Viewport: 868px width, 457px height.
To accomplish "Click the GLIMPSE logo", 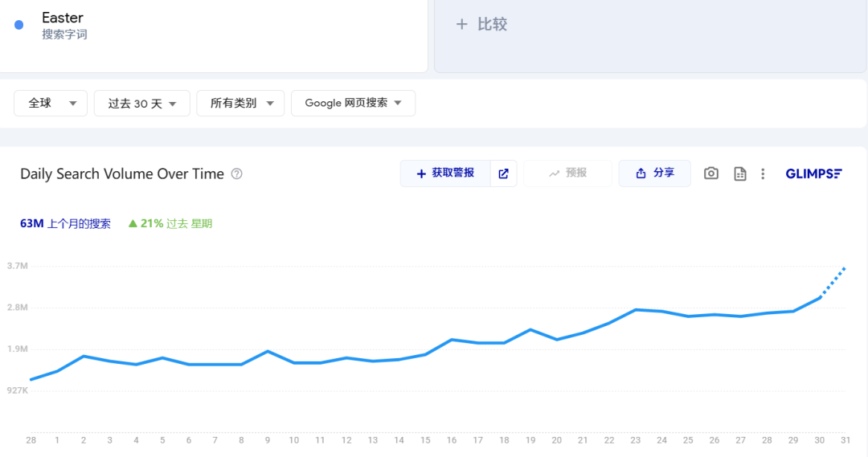I will [813, 173].
